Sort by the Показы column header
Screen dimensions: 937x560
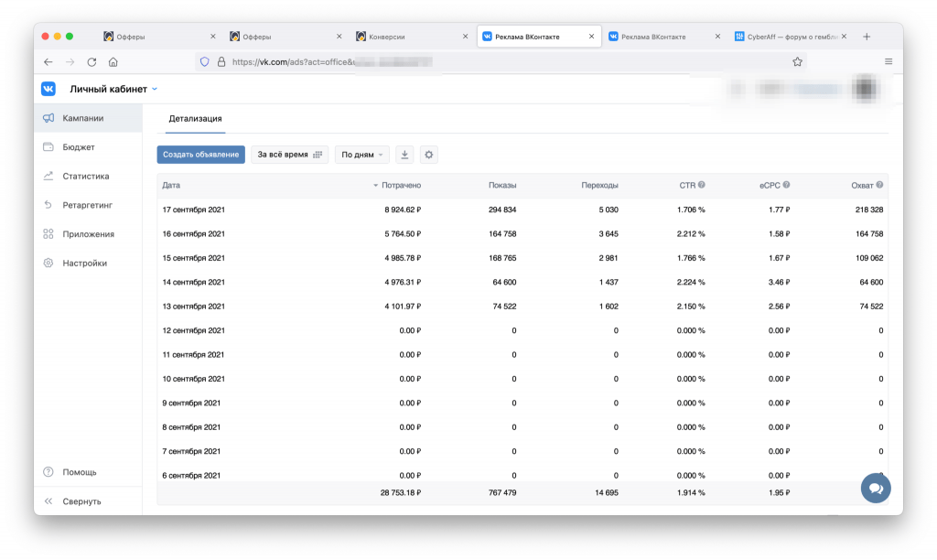click(x=502, y=185)
